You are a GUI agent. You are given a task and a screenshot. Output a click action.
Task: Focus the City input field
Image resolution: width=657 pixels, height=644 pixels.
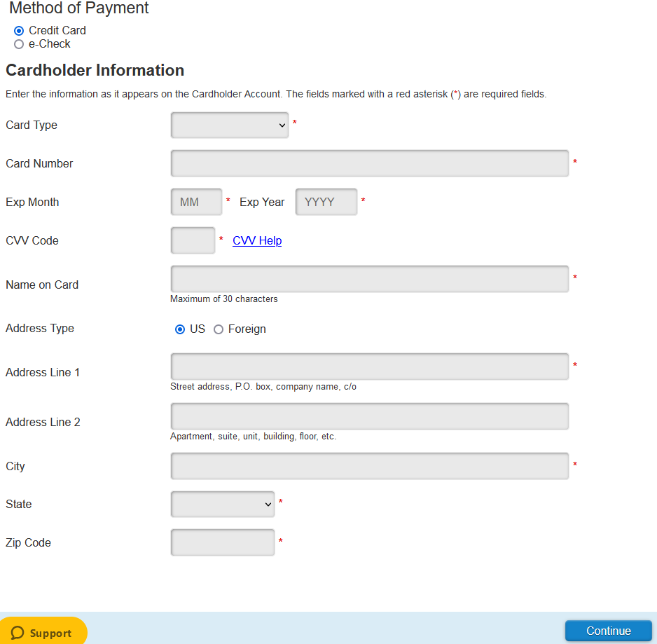[x=370, y=466]
